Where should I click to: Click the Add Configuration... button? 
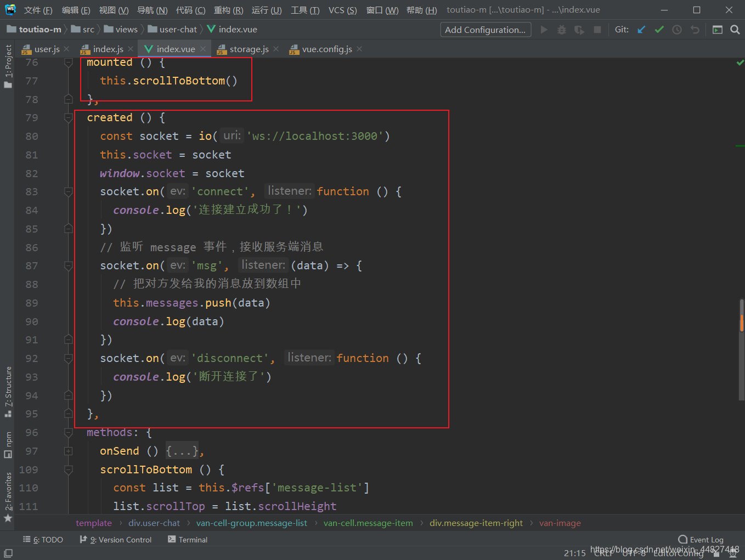[485, 30]
